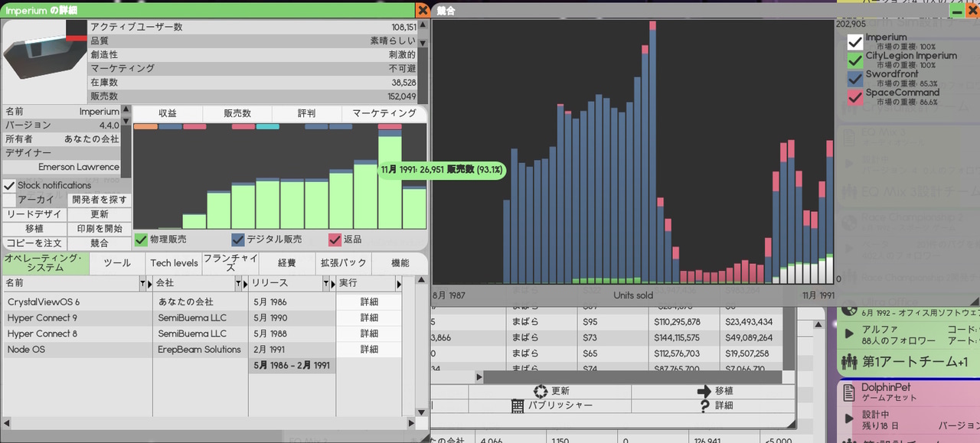Minimize the 競合 window

click(957, 11)
